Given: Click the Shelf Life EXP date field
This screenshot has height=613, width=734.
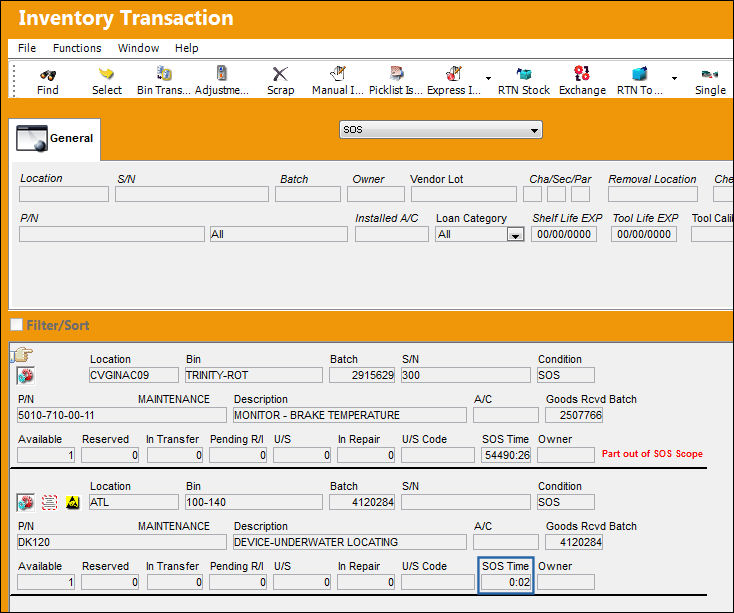Looking at the screenshot, I should tap(564, 234).
